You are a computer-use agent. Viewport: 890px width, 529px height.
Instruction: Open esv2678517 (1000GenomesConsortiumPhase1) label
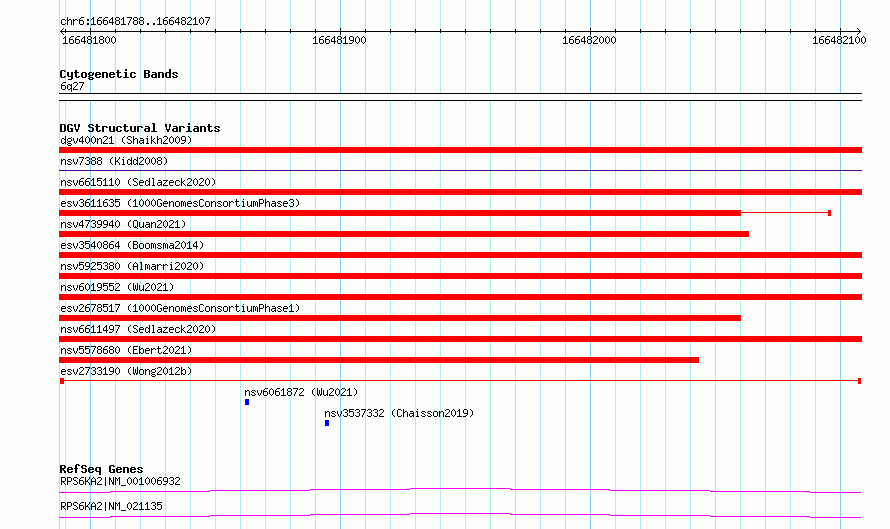tap(180, 308)
